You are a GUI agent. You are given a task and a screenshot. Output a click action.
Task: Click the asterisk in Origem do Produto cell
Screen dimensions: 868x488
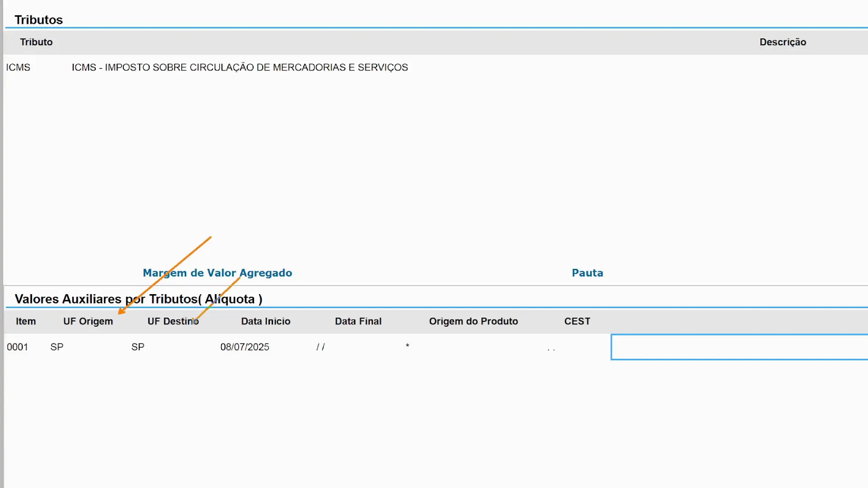(407, 346)
